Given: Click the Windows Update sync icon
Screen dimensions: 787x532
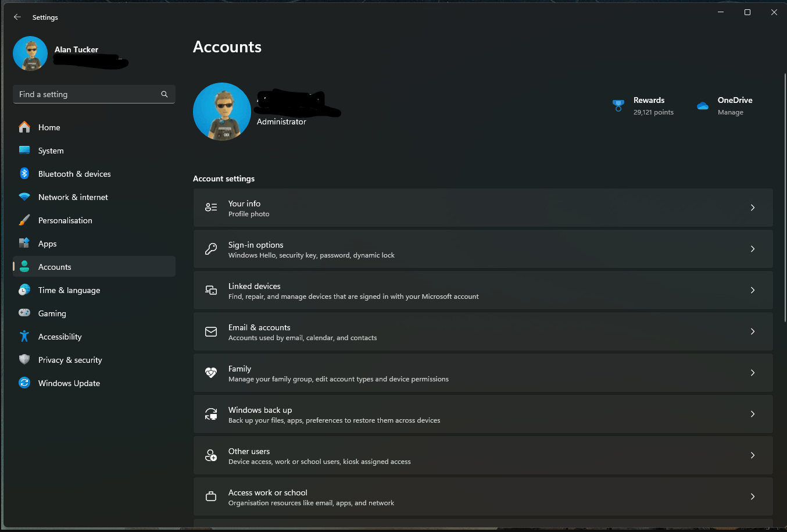Looking at the screenshot, I should click(24, 383).
